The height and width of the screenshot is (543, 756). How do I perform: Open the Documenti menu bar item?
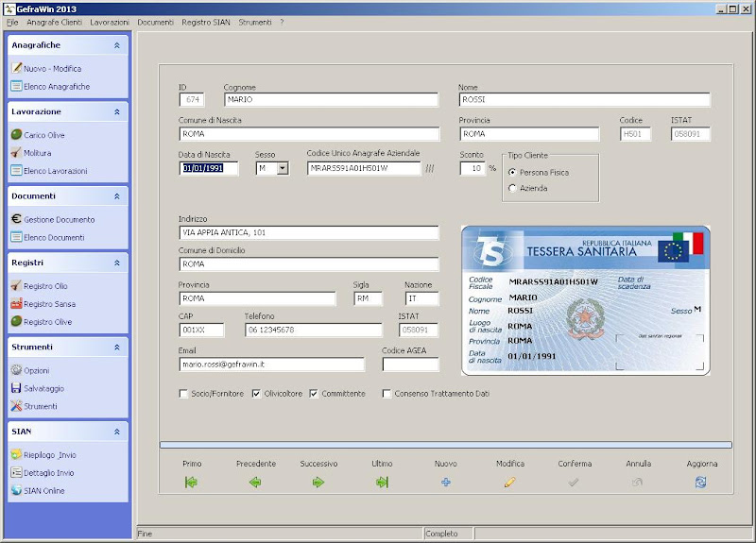(x=155, y=22)
